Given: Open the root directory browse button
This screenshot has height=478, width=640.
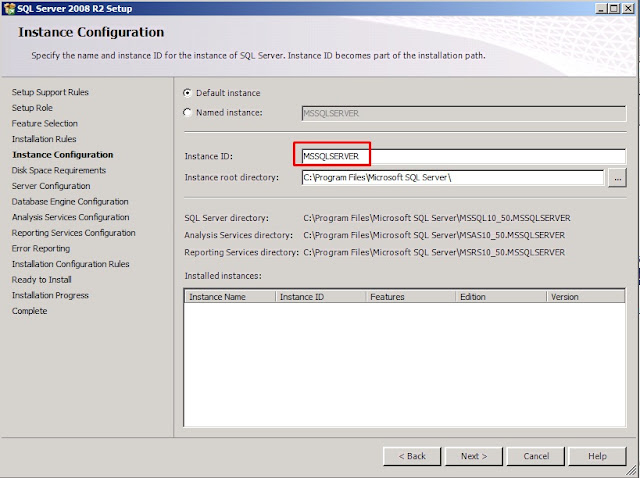Looking at the screenshot, I should (x=617, y=178).
